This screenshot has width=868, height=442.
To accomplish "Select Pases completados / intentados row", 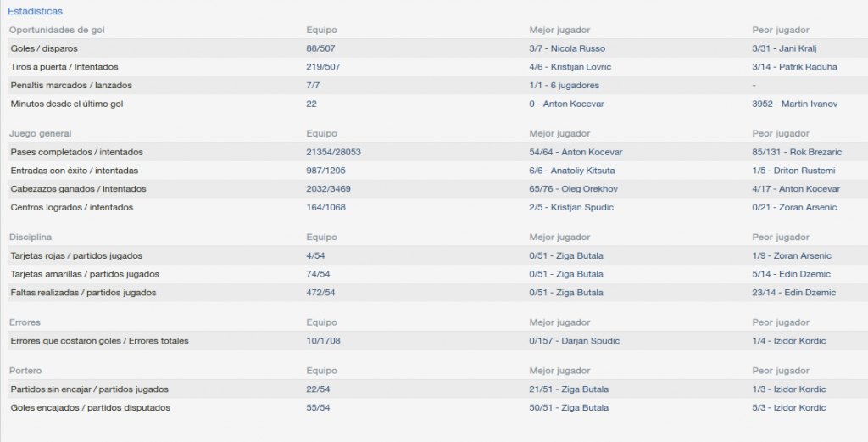I will click(x=438, y=152).
